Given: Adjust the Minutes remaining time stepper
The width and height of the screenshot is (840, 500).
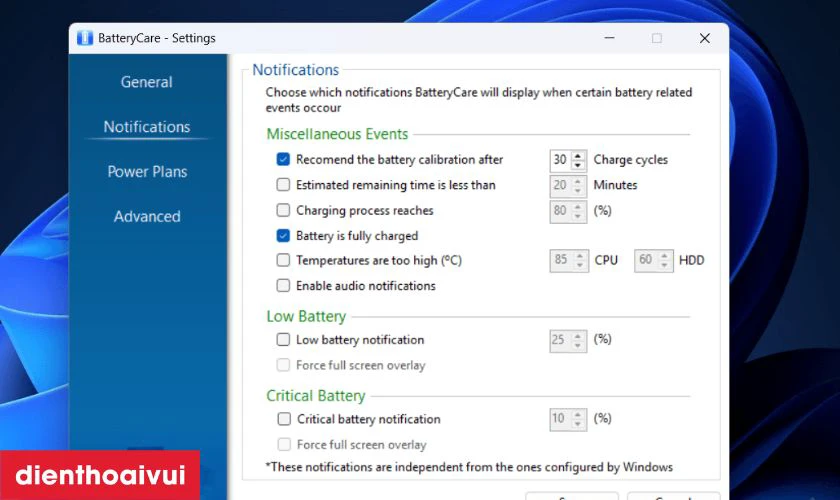Looking at the screenshot, I should pos(580,185).
